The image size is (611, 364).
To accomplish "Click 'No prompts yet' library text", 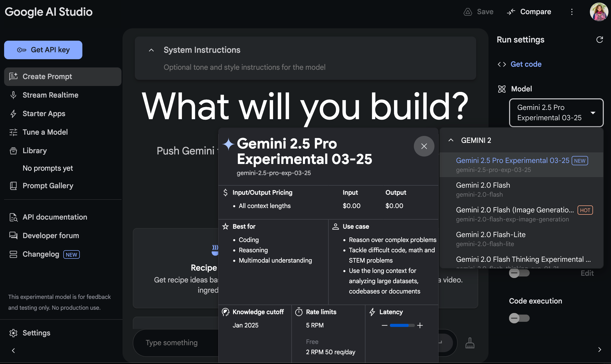I will click(x=48, y=168).
